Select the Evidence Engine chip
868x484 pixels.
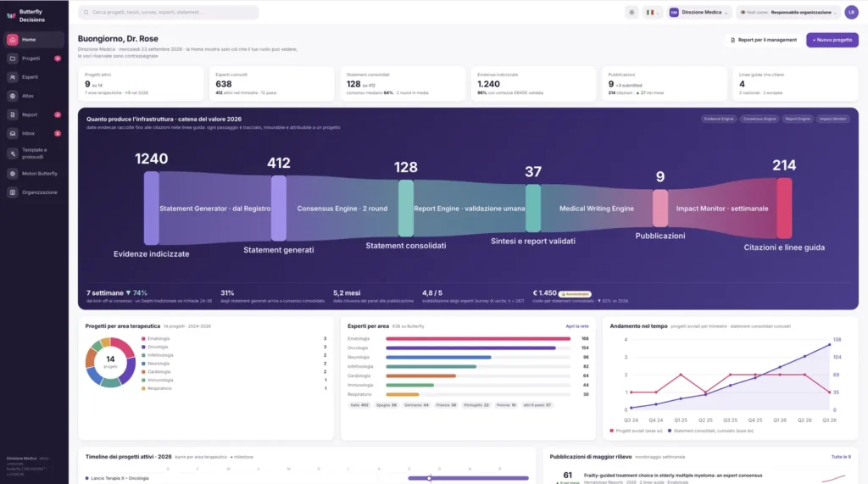tap(719, 119)
